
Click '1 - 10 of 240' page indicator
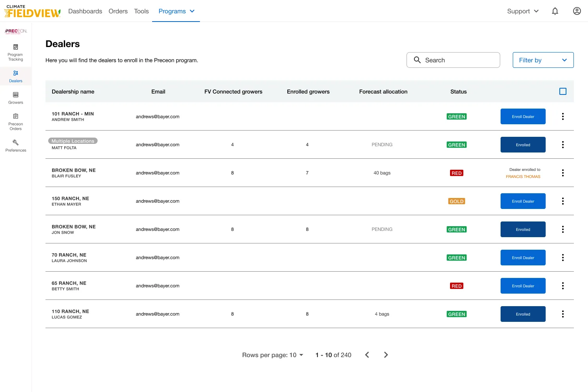click(x=334, y=355)
